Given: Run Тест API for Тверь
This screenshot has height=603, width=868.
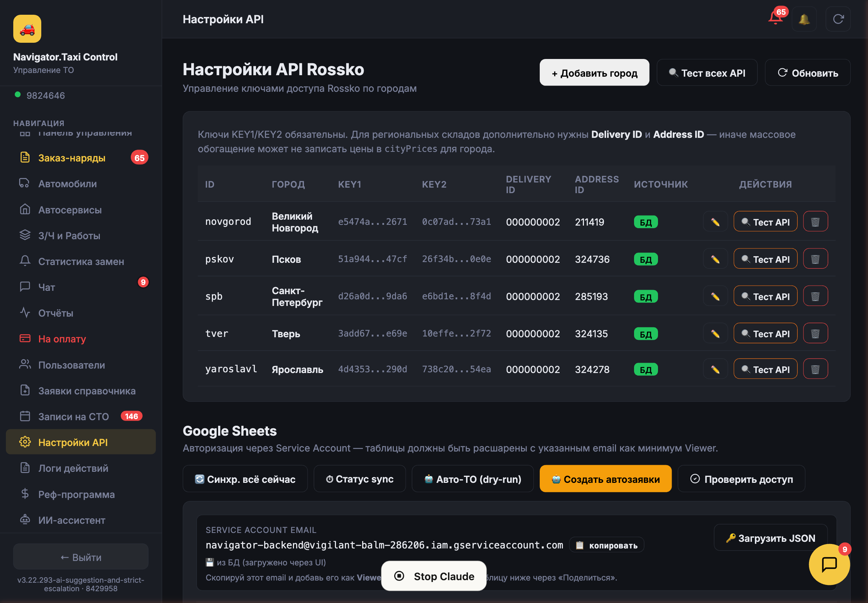Looking at the screenshot, I should (765, 334).
